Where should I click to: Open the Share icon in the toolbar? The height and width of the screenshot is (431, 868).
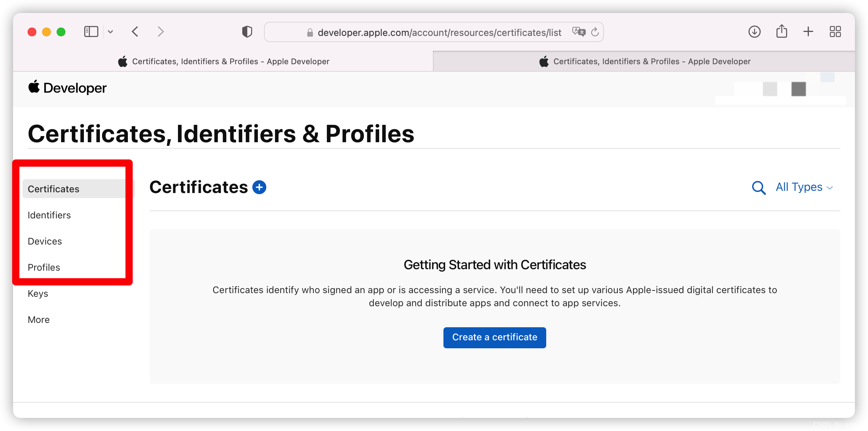pos(782,31)
